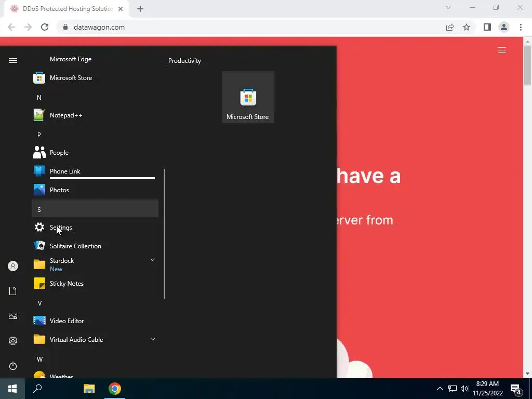Click the Windows Start button
532x399 pixels.
12,389
